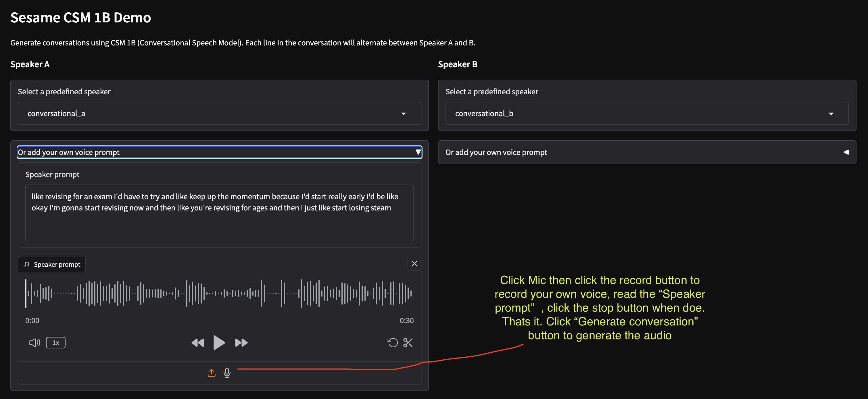The width and height of the screenshot is (868, 399).
Task: Play the Speaker prompt recording
Action: pos(219,342)
